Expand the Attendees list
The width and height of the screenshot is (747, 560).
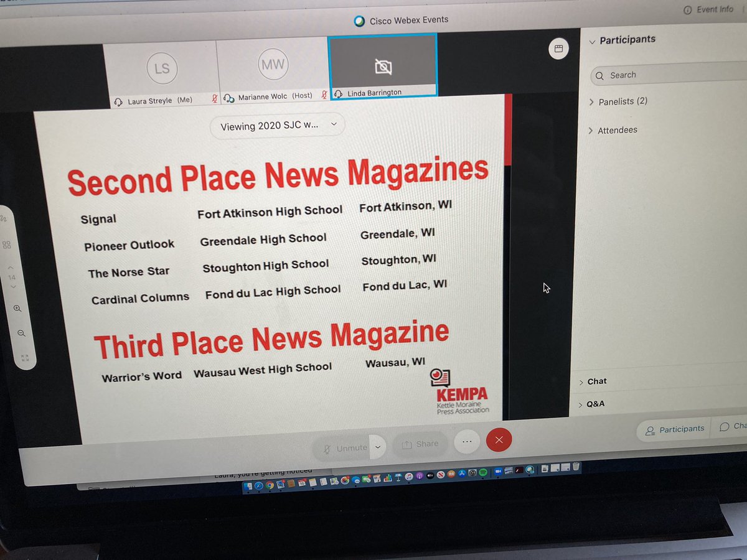613,130
